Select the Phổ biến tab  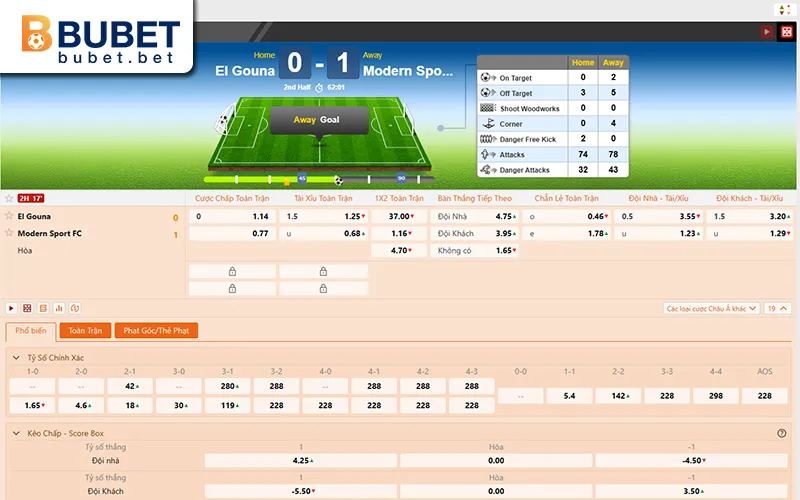coord(31,331)
